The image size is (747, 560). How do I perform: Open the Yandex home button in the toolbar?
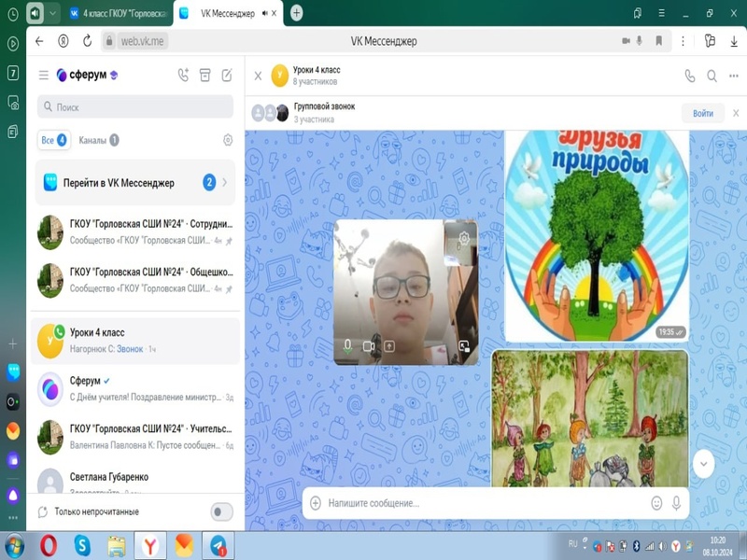[63, 41]
